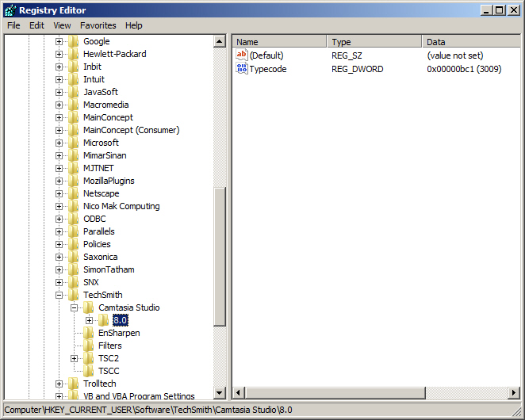Select the (Default) value name

point(266,55)
